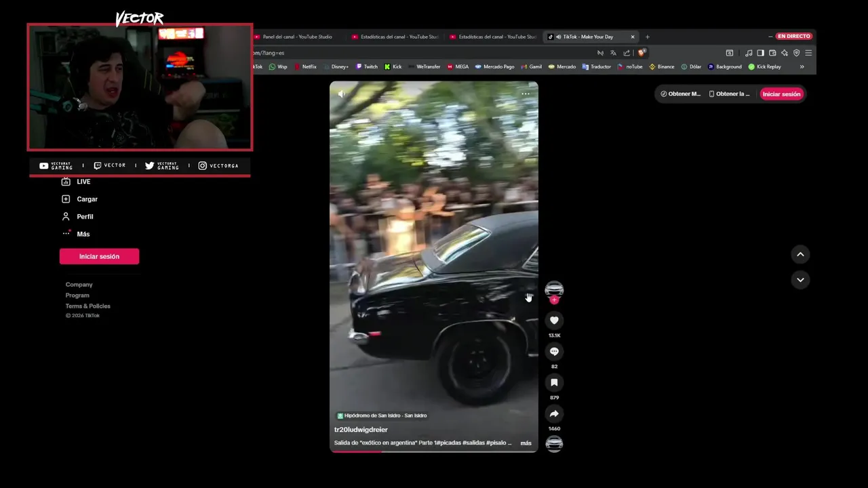Image resolution: width=868 pixels, height=488 pixels.
Task: Open the Traductor bookmark
Action: [x=597, y=66]
